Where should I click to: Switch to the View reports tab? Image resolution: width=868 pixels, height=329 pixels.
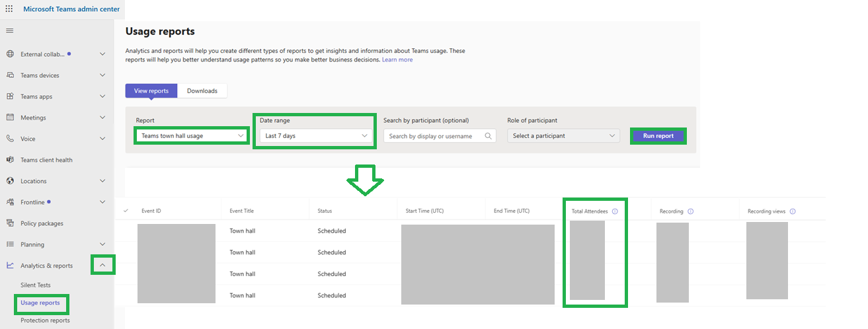[x=151, y=91]
